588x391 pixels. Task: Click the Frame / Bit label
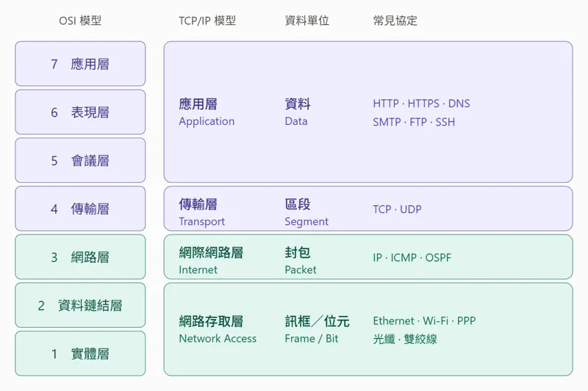pos(312,339)
